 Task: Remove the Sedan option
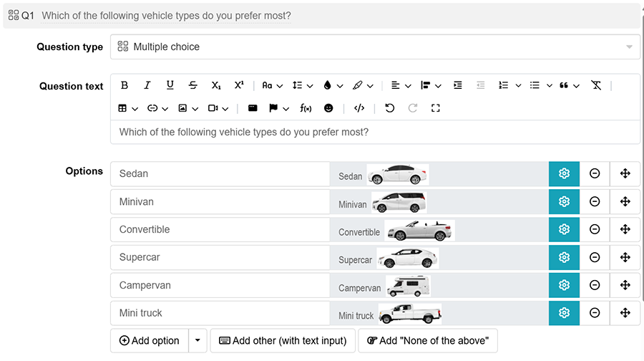pos(595,173)
